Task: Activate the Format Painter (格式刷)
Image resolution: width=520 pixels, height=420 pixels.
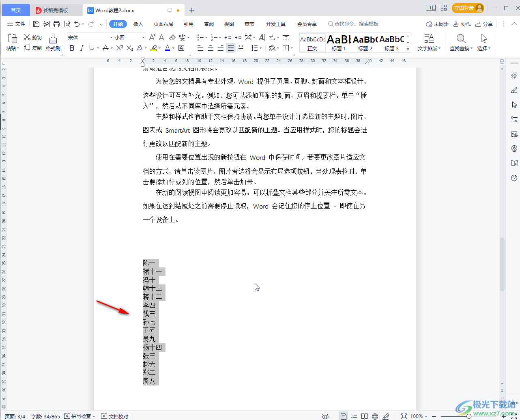Action: pyautogui.click(x=53, y=43)
